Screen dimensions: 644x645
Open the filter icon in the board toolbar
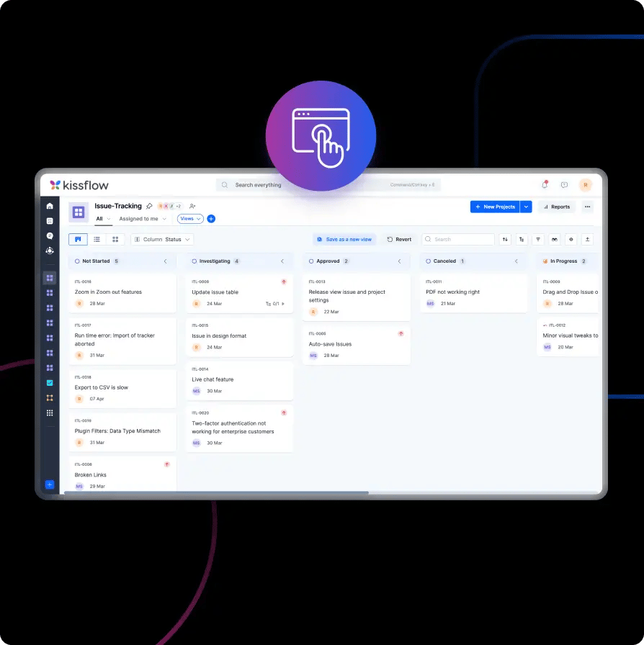pos(538,239)
